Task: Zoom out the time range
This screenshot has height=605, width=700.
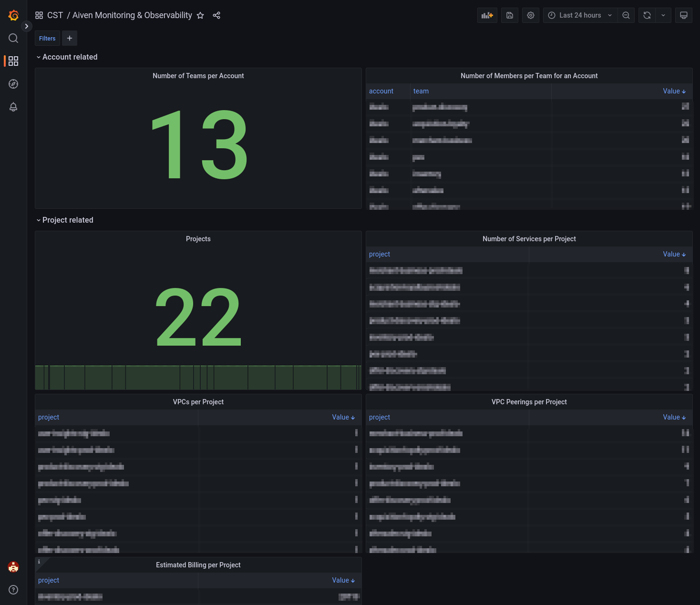Action: (x=626, y=15)
